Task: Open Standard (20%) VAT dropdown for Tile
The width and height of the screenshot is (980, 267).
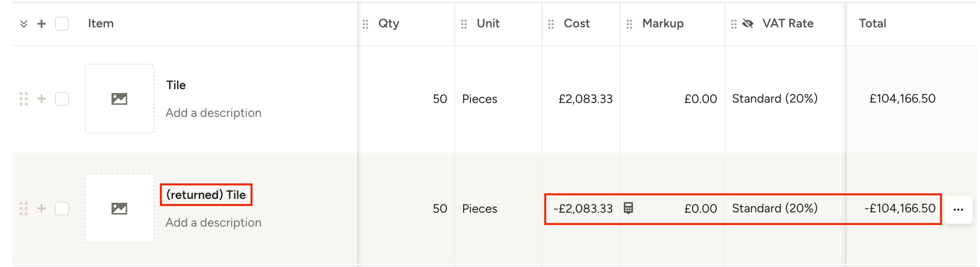Action: tap(775, 99)
